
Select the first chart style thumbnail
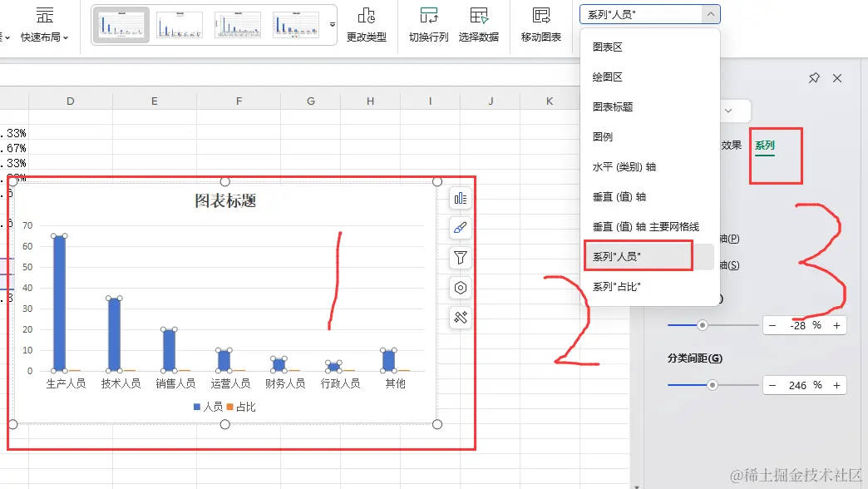click(x=121, y=25)
